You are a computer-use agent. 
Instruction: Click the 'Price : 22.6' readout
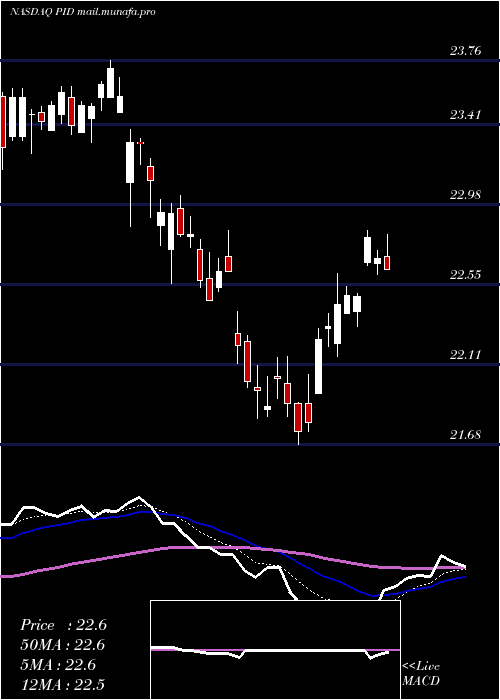[x=63, y=625]
